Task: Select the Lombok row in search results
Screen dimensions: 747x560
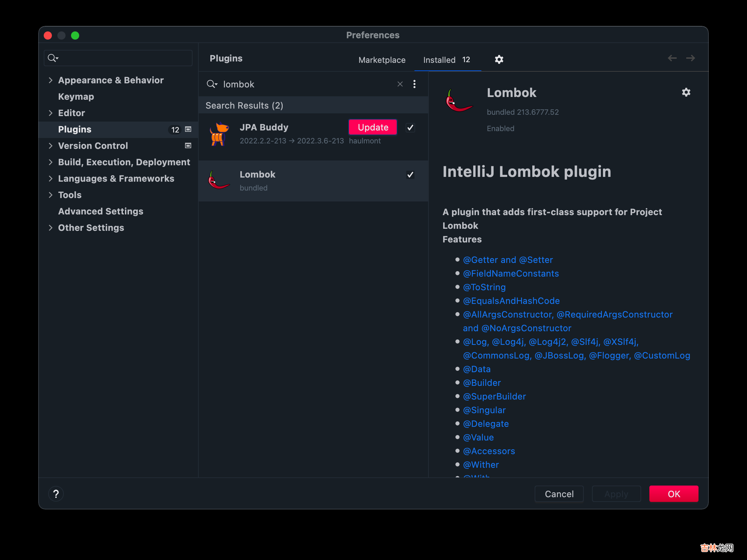Action: (x=313, y=181)
